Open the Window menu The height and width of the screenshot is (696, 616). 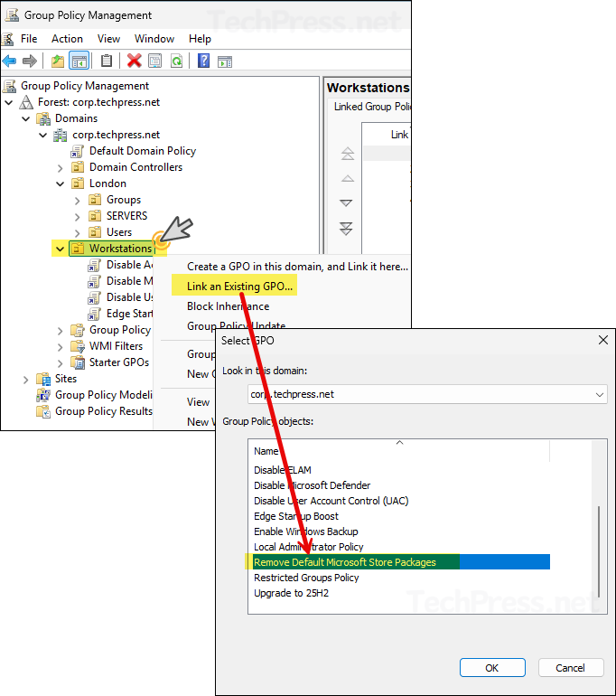pos(154,39)
